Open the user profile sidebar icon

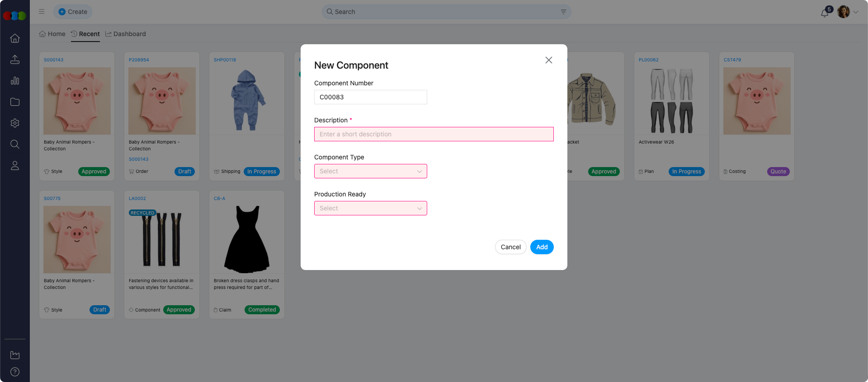tap(15, 166)
